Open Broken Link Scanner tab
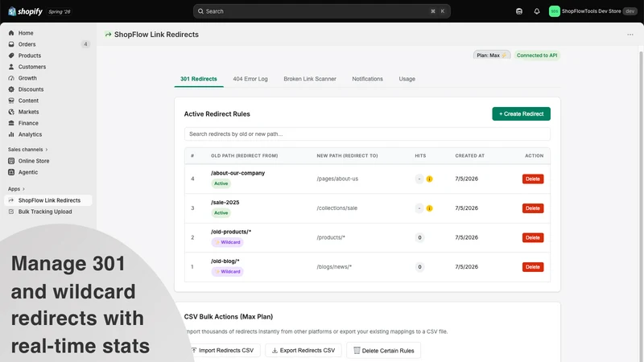The image size is (644, 362). (310, 79)
